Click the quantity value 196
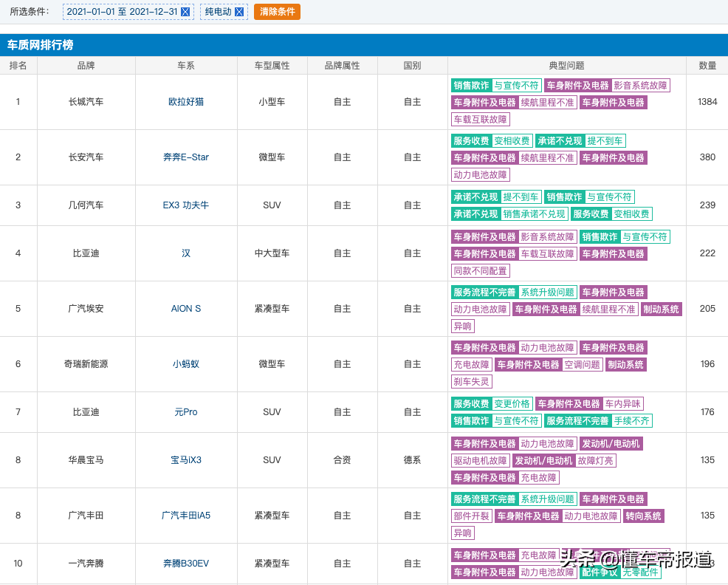728x585 pixels. [x=707, y=364]
